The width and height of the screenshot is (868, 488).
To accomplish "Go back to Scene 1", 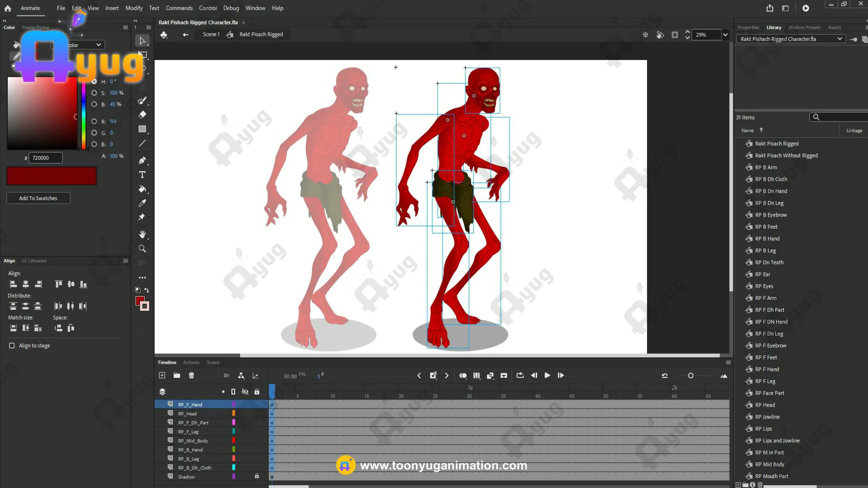I will coord(211,34).
